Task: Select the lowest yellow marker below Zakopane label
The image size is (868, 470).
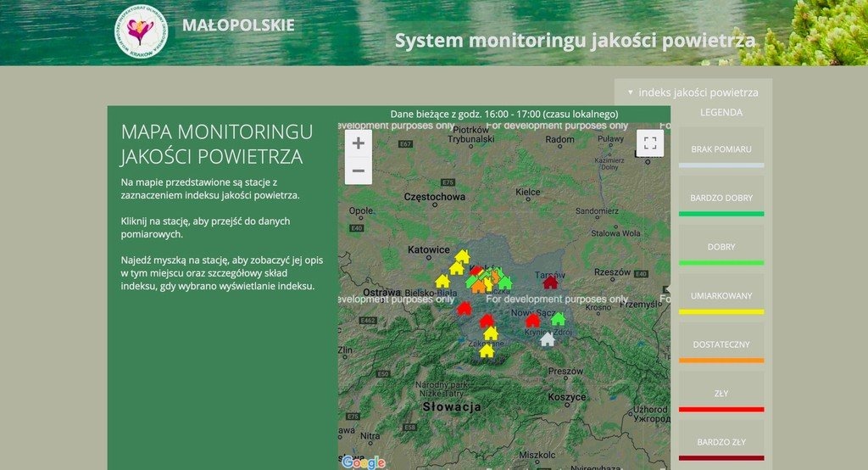Action: (x=487, y=351)
